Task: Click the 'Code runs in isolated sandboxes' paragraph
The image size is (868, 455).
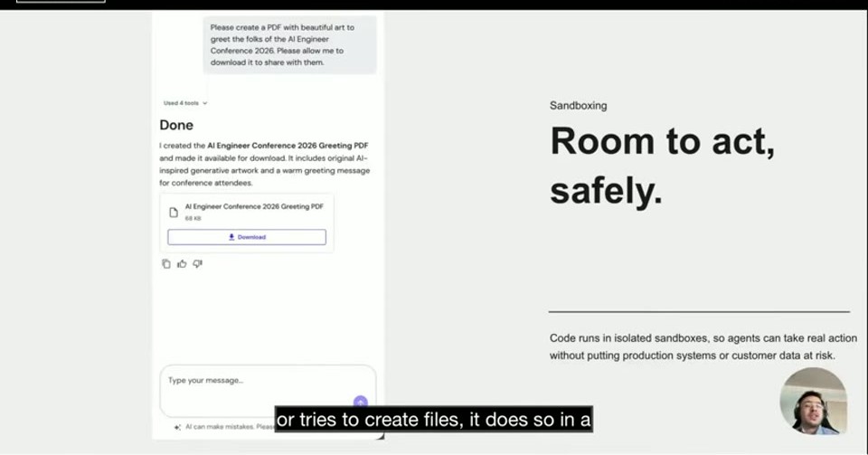Action: pyautogui.click(x=703, y=346)
